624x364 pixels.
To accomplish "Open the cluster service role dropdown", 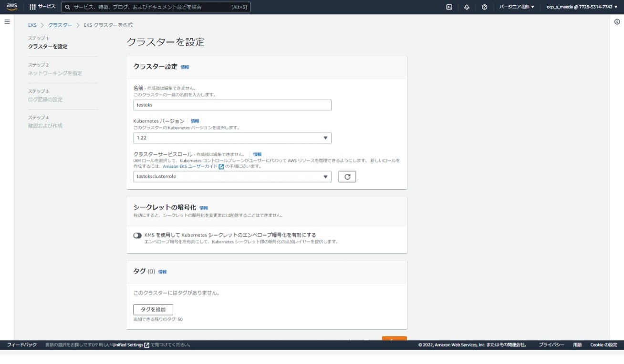I will click(x=232, y=176).
